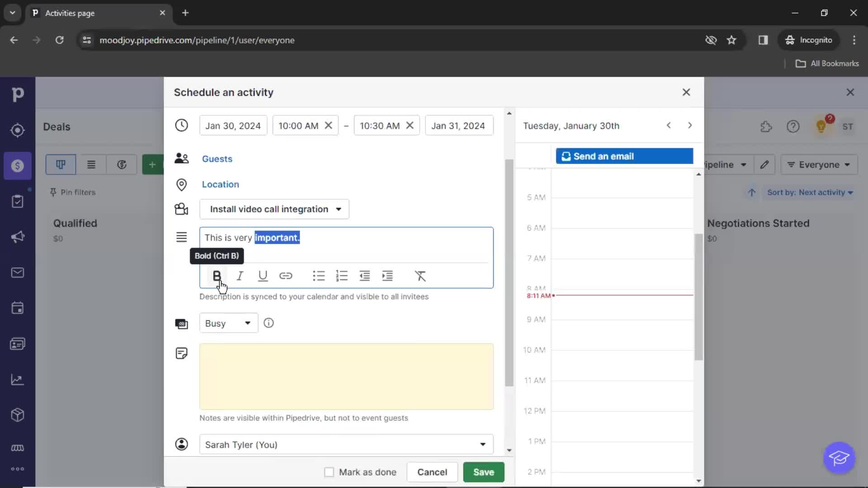868x488 pixels.
Task: Open the Jan 31, 2024 end date field
Action: (x=459, y=126)
